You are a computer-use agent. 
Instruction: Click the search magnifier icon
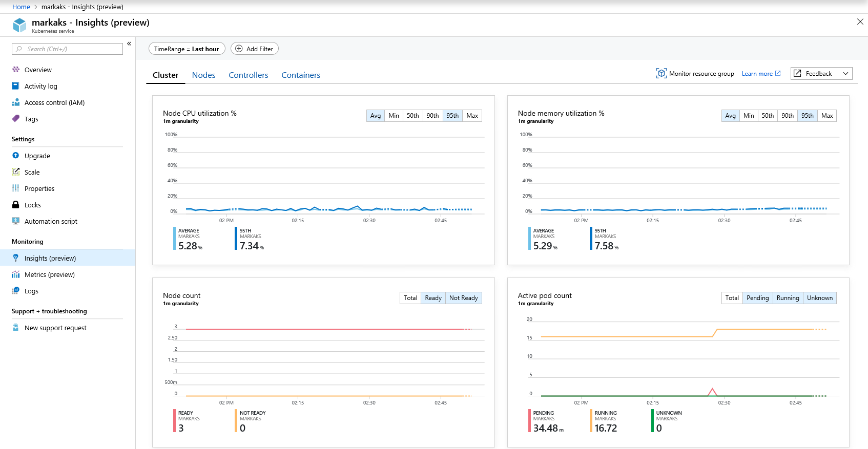(19, 49)
